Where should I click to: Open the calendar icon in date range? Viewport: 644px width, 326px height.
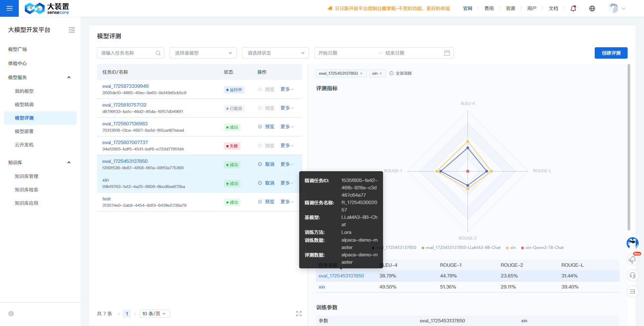(447, 53)
